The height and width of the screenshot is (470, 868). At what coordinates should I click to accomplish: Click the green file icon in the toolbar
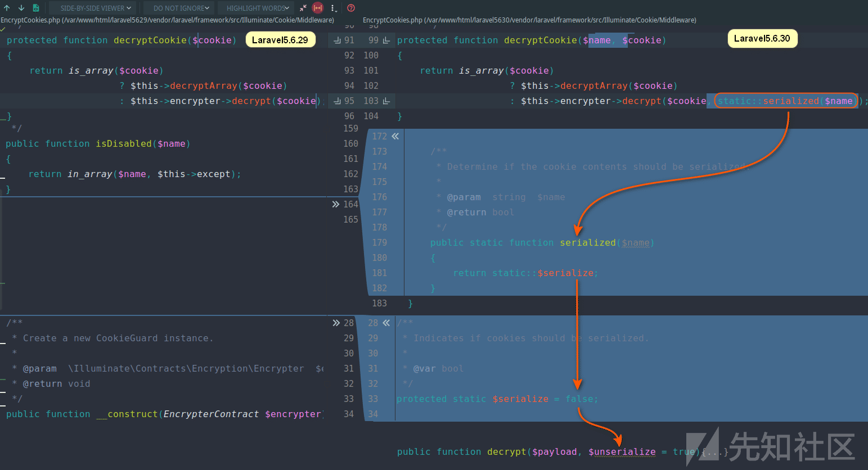click(x=36, y=8)
